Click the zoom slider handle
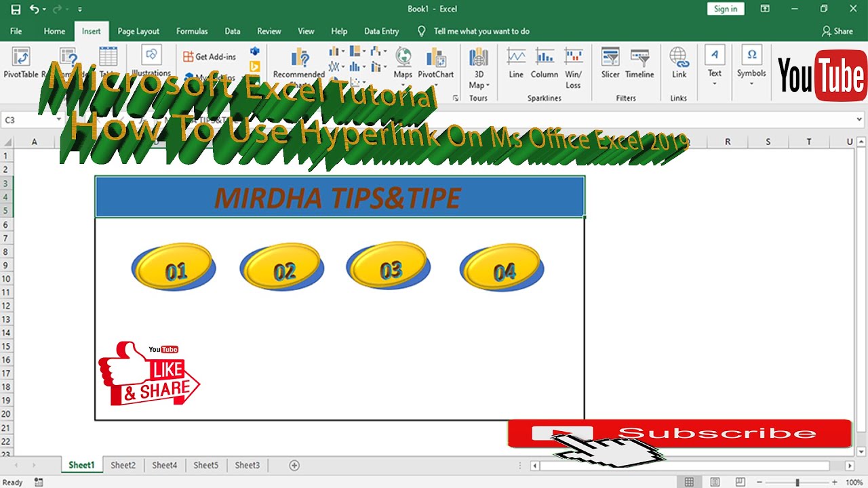Image resolution: width=868 pixels, height=488 pixels. click(797, 482)
